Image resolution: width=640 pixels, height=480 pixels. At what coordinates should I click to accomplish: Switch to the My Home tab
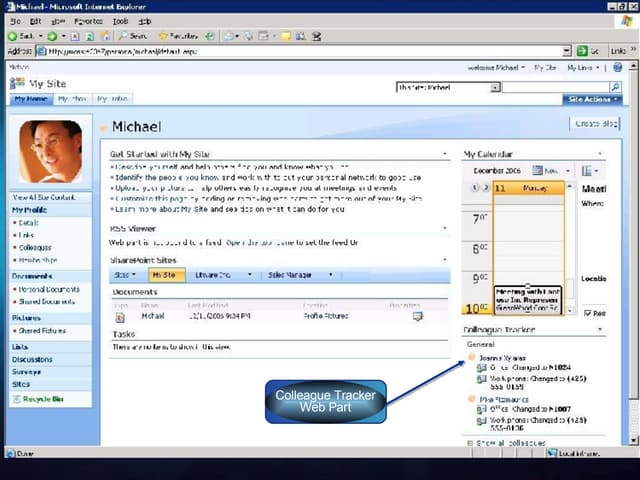[x=30, y=99]
